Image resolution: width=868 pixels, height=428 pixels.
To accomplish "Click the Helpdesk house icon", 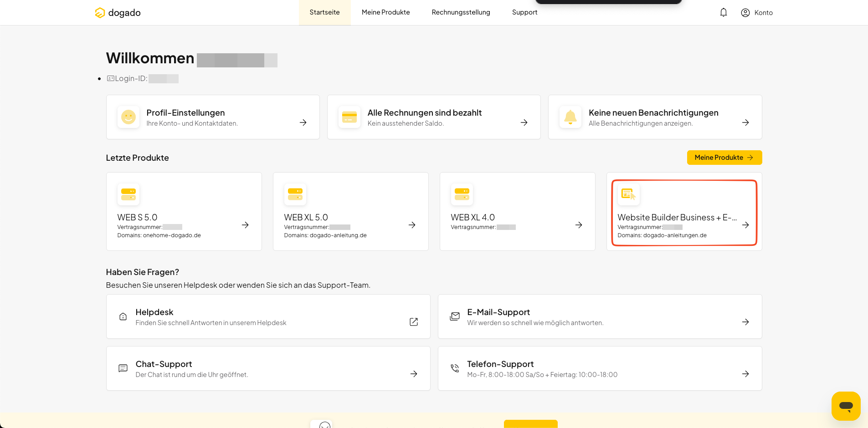I will [123, 316].
